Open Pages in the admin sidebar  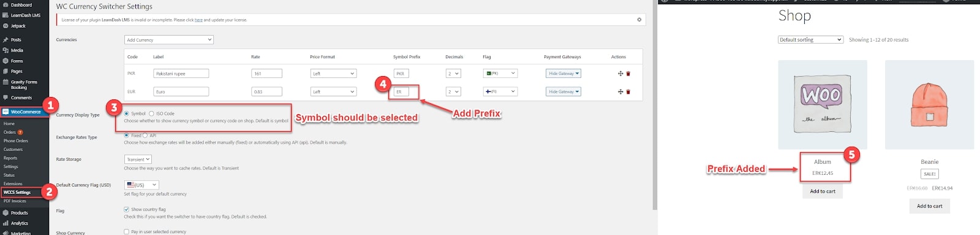[x=16, y=71]
